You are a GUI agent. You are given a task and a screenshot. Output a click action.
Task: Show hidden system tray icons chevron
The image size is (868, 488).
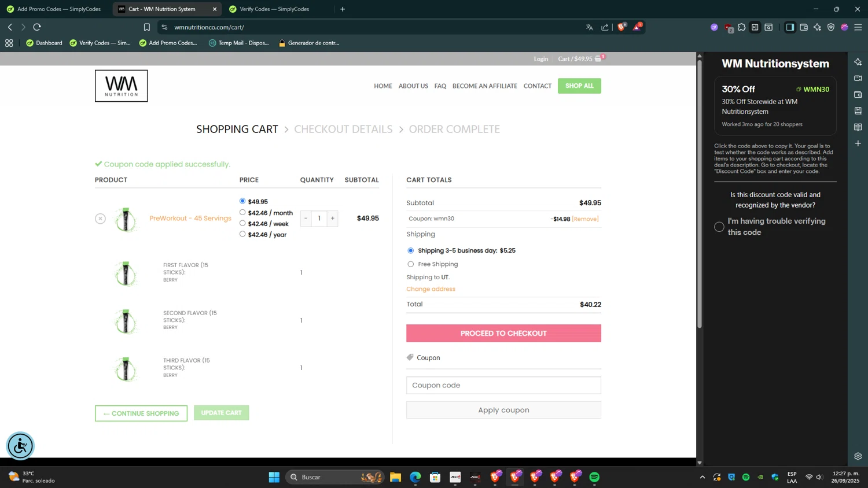pyautogui.click(x=703, y=477)
